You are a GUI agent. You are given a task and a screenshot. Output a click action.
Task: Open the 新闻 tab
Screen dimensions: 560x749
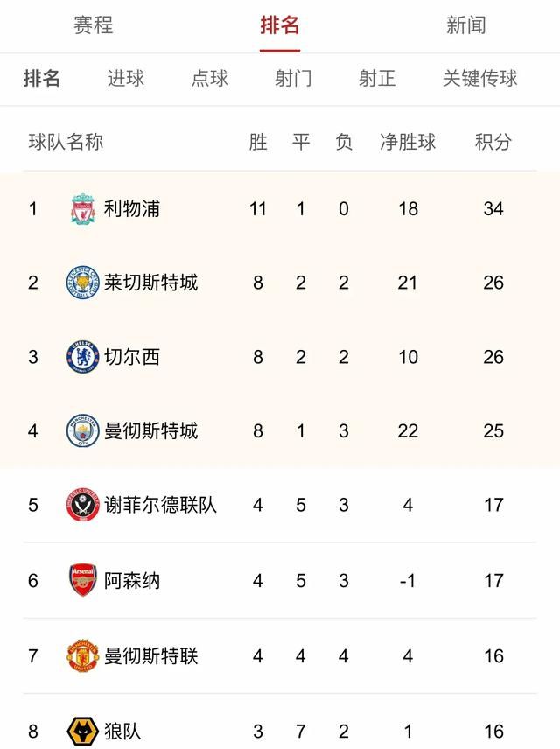click(x=465, y=25)
